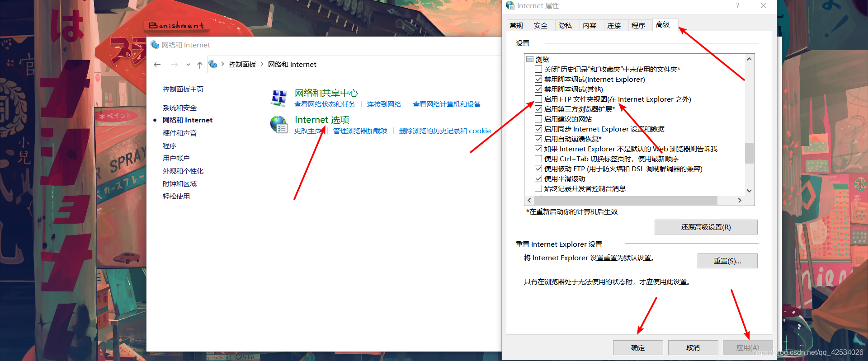Click the 应用(A) button
The image size is (868, 361).
pos(748,347)
